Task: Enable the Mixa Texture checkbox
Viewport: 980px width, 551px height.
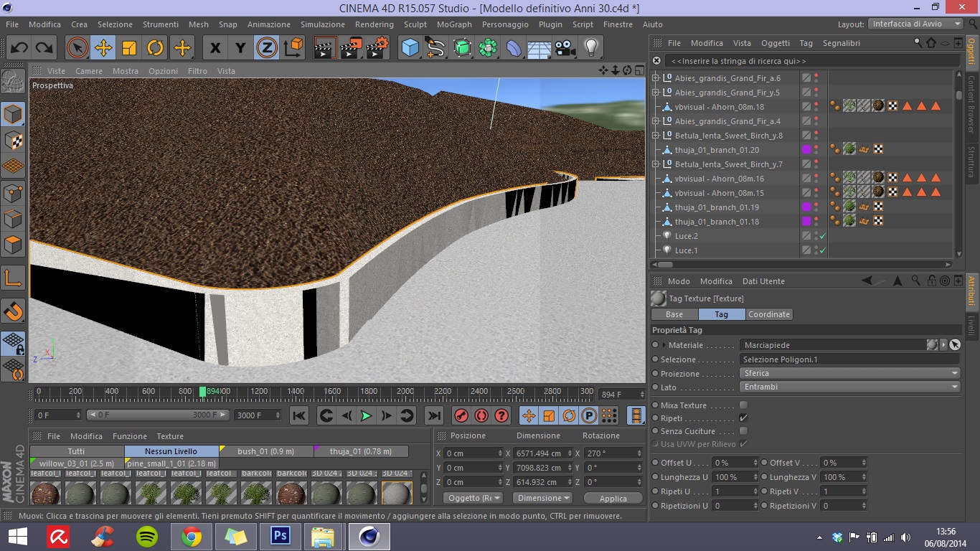Action: pyautogui.click(x=743, y=405)
